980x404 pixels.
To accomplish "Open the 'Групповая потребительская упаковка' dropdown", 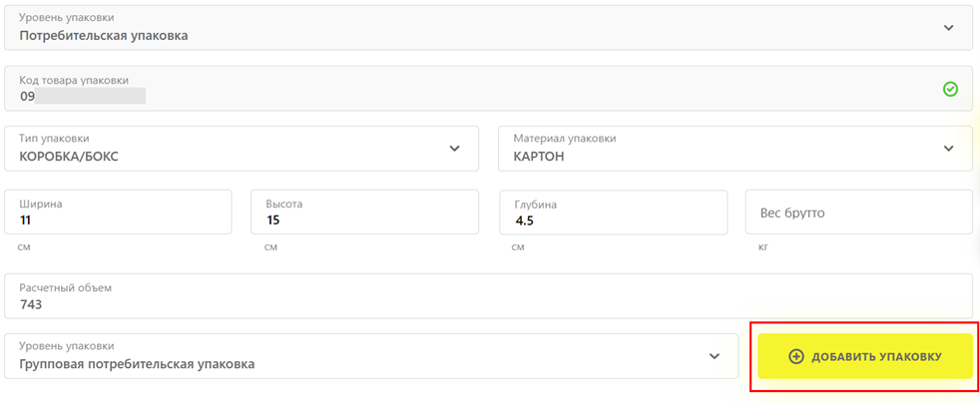I will click(x=371, y=356).
